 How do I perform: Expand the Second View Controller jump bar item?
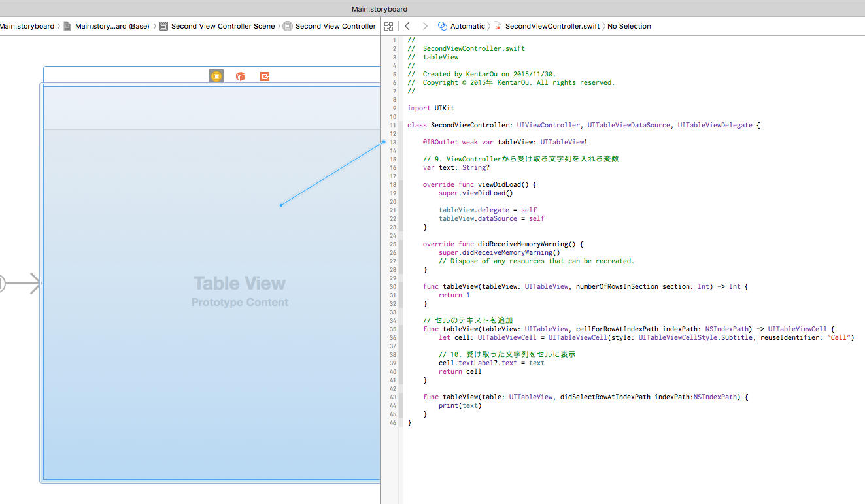coord(337,25)
